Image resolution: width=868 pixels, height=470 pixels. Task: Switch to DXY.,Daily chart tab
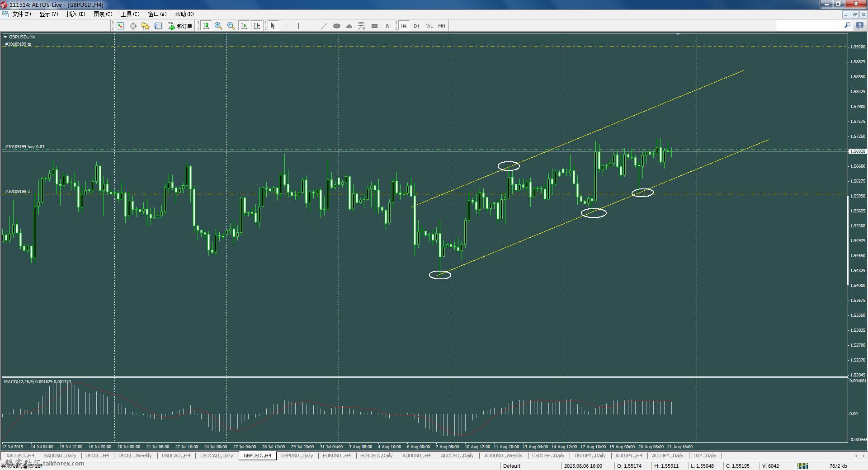(705, 456)
